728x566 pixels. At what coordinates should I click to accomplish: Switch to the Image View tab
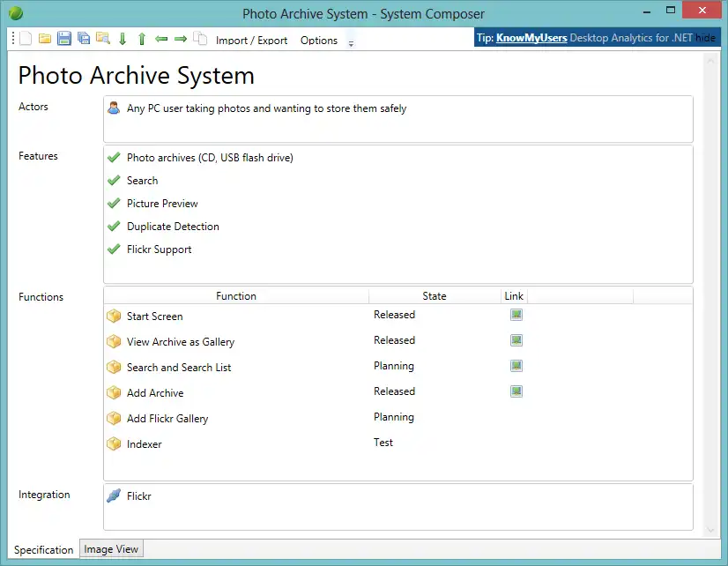pyautogui.click(x=111, y=549)
